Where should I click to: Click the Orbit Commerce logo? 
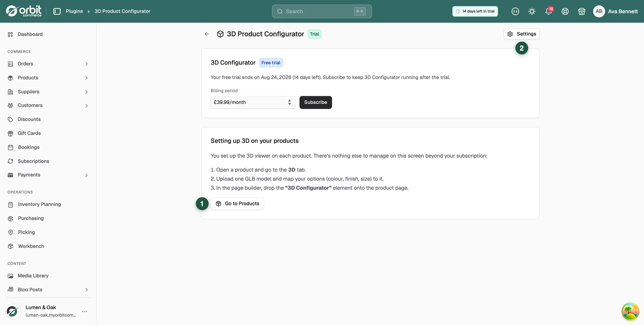click(24, 11)
